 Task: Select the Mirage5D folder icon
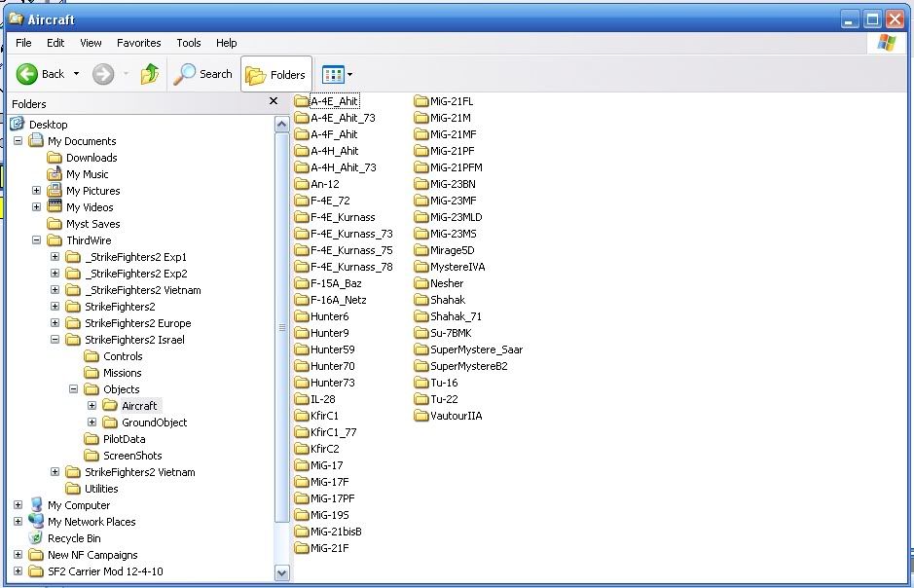click(420, 250)
